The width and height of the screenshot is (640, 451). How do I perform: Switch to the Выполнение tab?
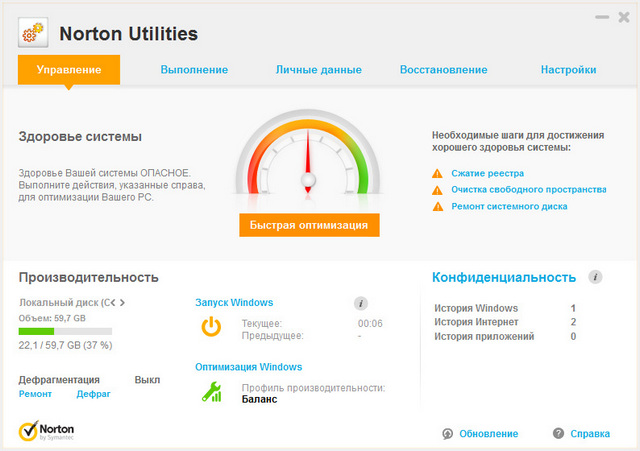(x=194, y=70)
